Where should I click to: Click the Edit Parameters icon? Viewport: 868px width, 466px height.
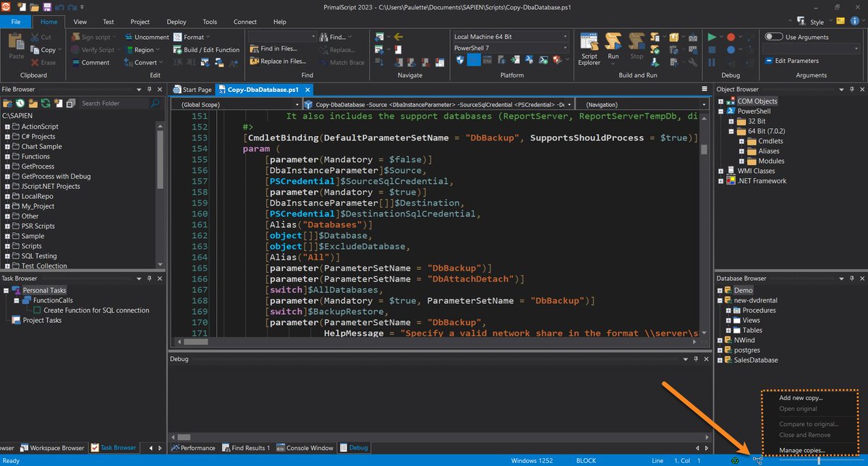pyautogui.click(x=770, y=61)
